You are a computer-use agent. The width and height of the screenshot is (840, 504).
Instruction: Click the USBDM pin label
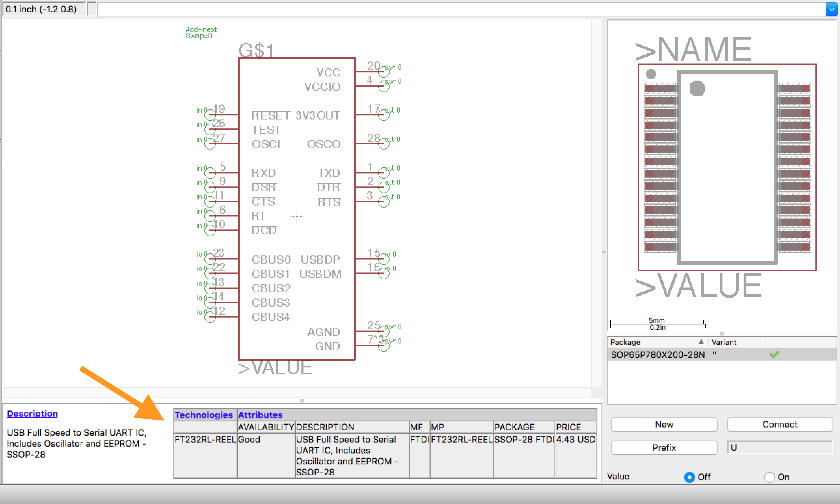320,274
